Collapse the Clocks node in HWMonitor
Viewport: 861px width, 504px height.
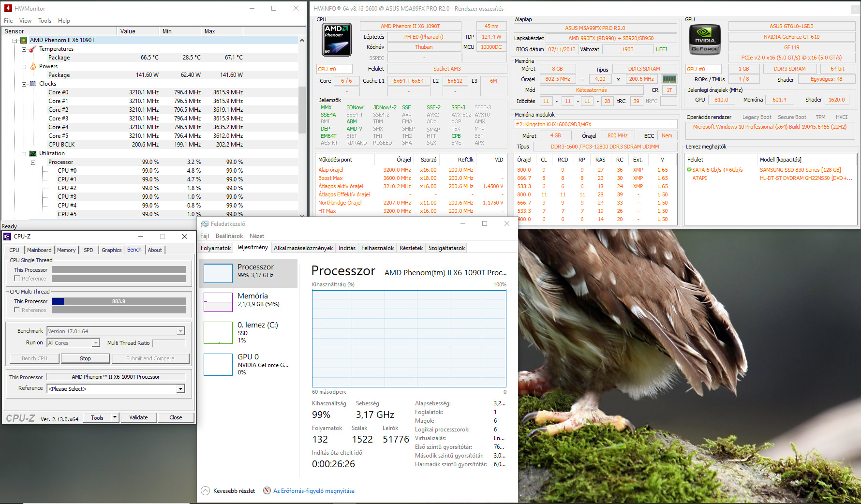tap(24, 84)
